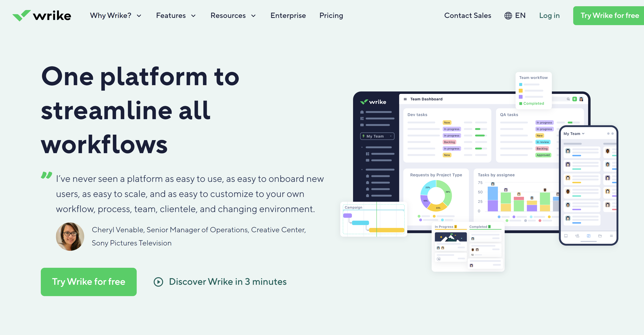Click the Log in link
The height and width of the screenshot is (335, 644).
pos(549,15)
